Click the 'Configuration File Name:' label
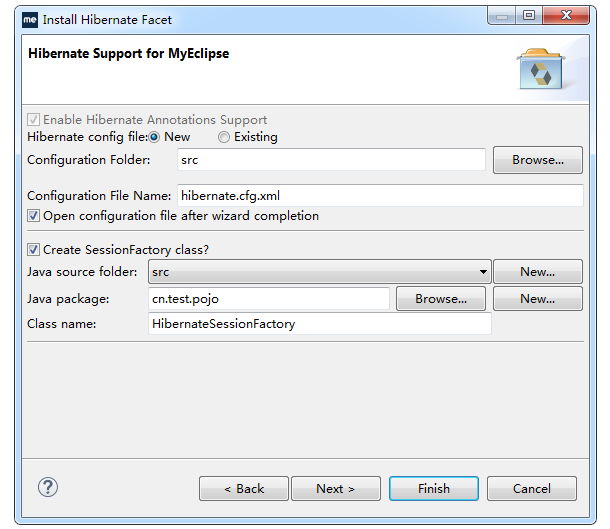Screen dimensions: 610x529 99,195
